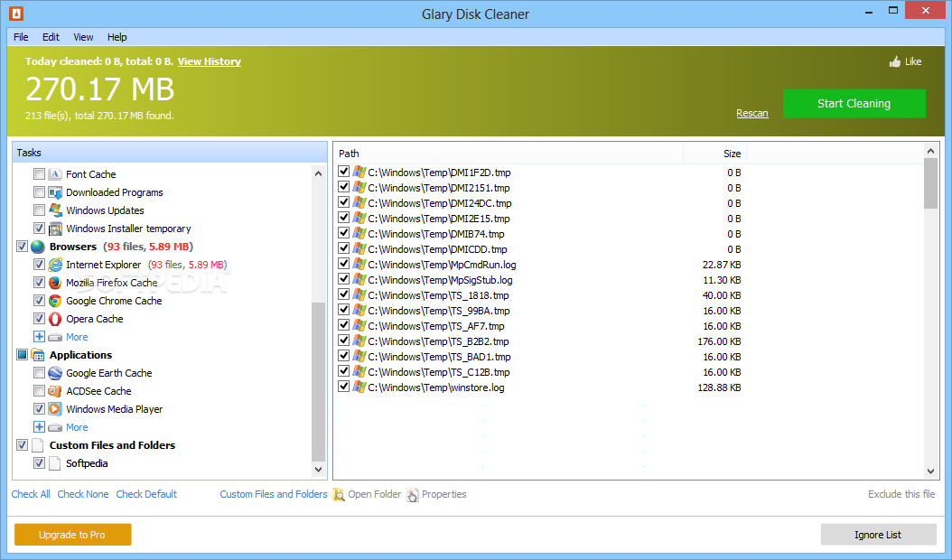Uncheck the Windows Media Player checkbox
The width and height of the screenshot is (952, 560).
(x=40, y=409)
